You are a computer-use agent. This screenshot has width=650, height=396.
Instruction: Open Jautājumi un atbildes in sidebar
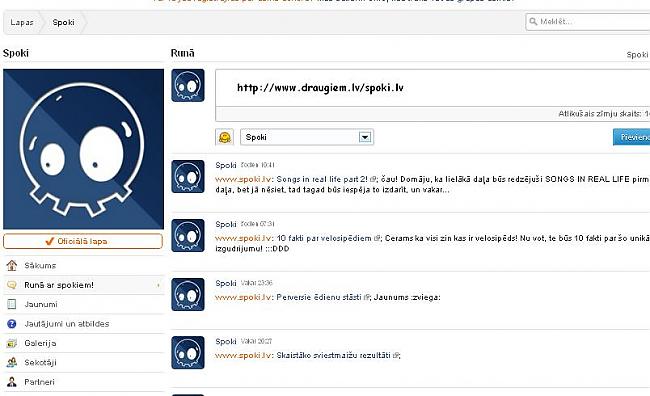[83, 324]
